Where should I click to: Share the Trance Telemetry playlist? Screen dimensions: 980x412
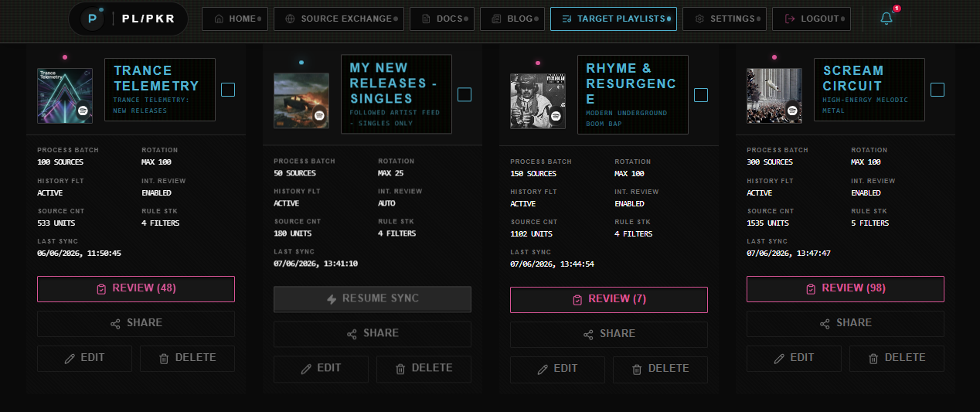point(136,323)
